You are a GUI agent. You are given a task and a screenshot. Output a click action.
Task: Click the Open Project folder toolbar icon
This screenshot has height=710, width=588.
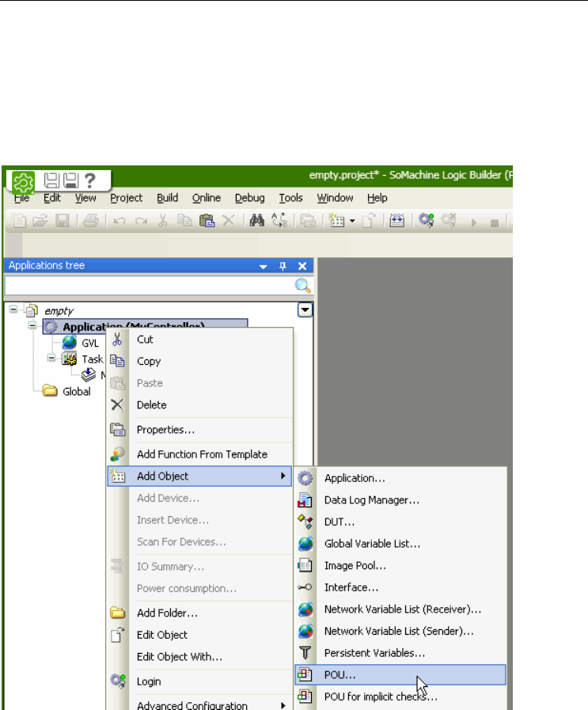tap(40, 221)
